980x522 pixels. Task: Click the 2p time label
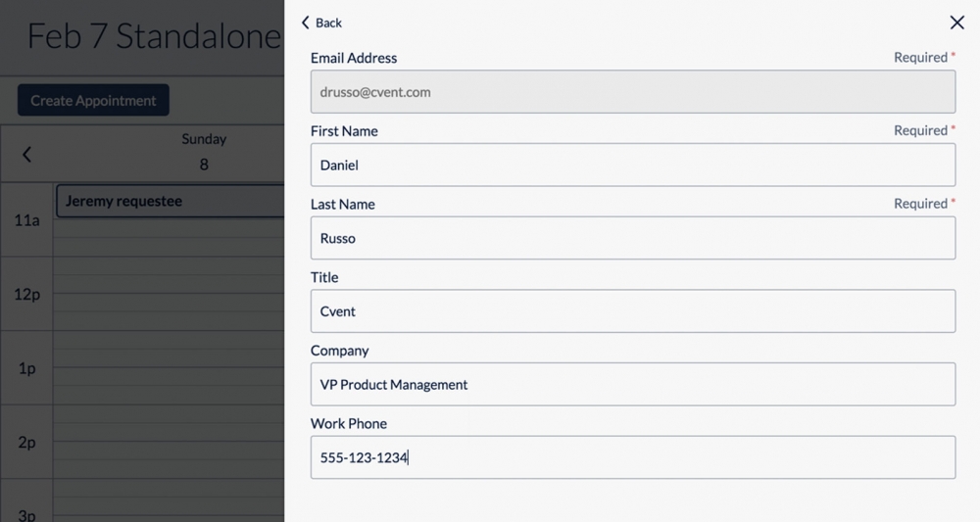[27, 443]
